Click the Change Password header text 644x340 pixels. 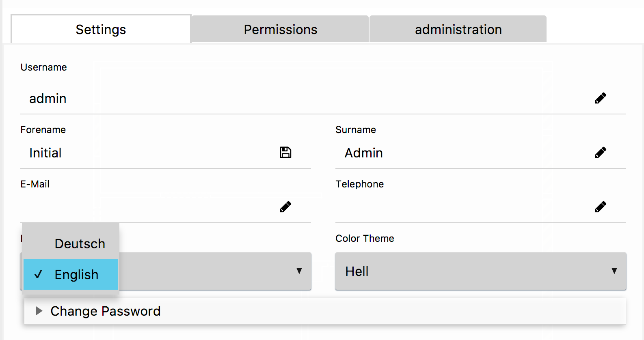[x=106, y=311]
